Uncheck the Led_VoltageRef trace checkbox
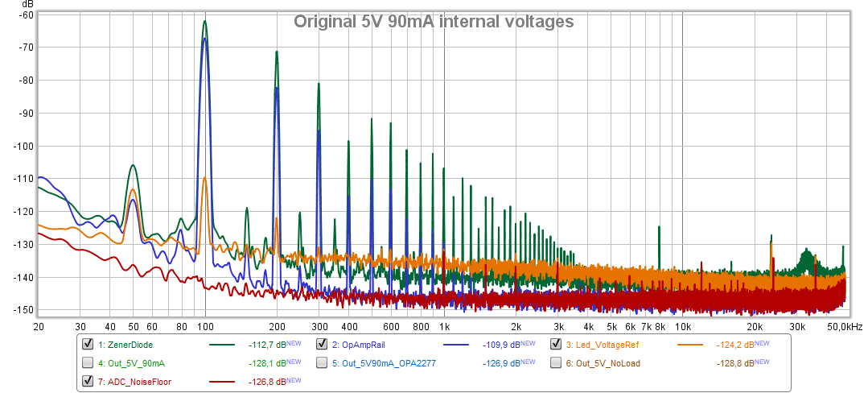 pos(557,344)
